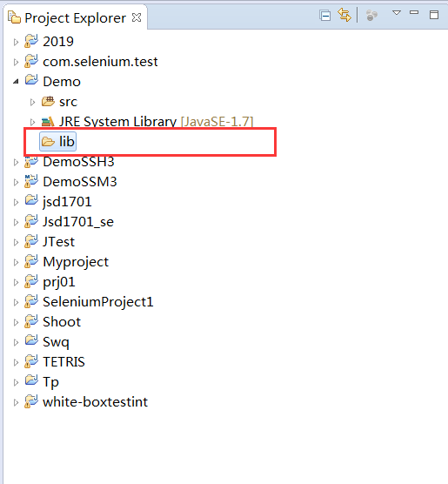Select the Project Explorer tab
This screenshot has width=448, height=484.
(75, 18)
